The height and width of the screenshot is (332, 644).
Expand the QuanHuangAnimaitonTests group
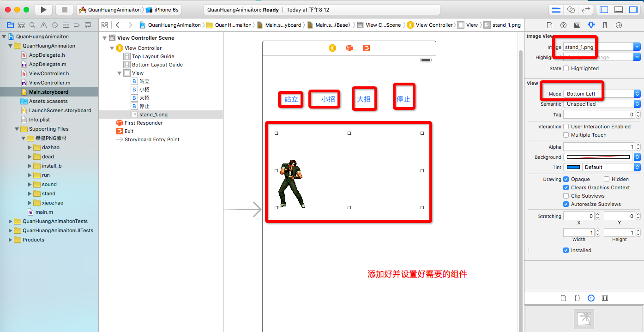coord(11,221)
